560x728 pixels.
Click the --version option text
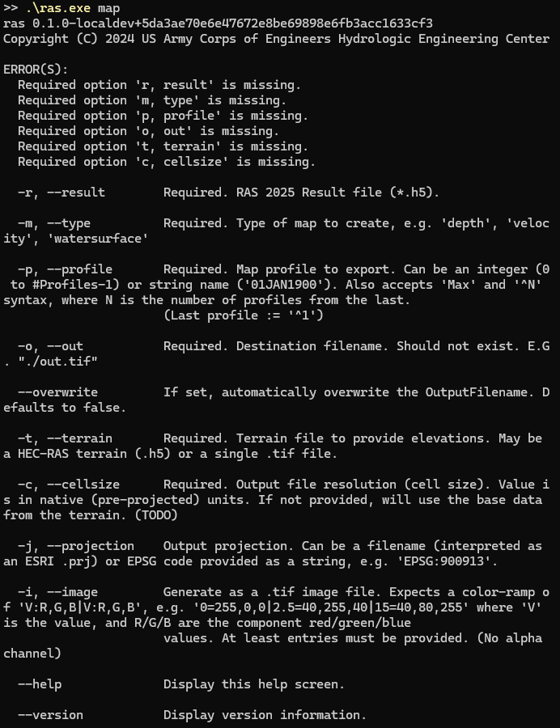(x=50, y=714)
